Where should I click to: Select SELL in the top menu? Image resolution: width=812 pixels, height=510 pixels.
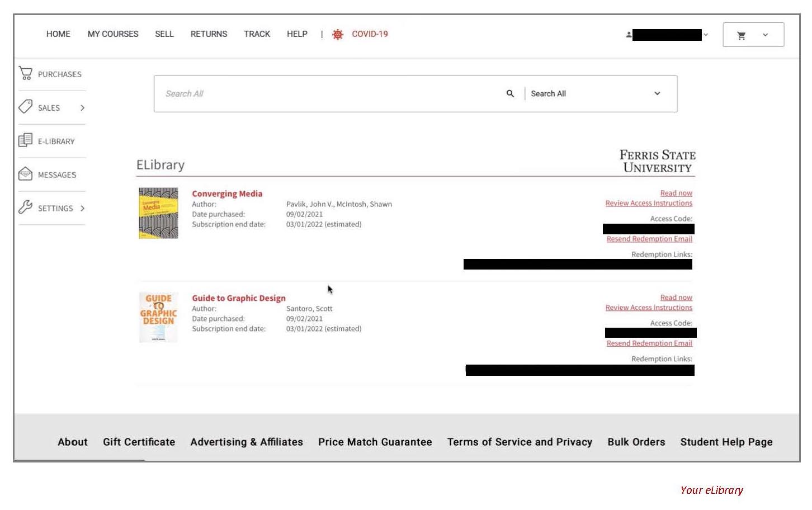pos(164,34)
